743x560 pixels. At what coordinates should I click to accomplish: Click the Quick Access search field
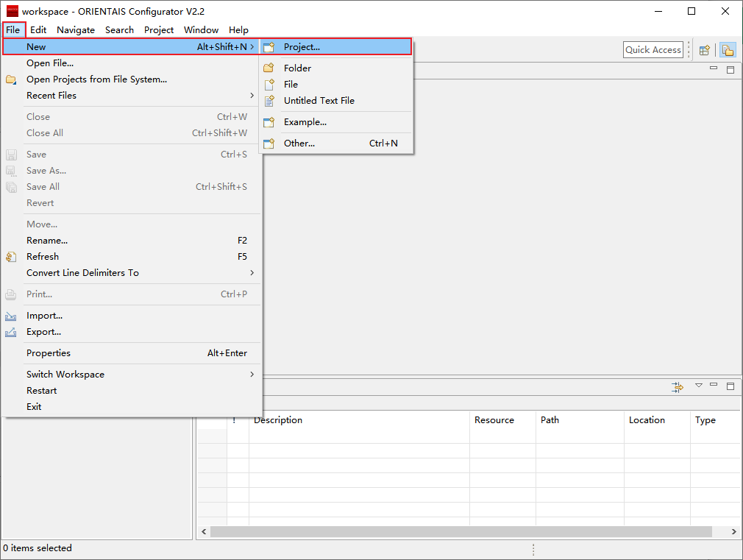point(653,49)
